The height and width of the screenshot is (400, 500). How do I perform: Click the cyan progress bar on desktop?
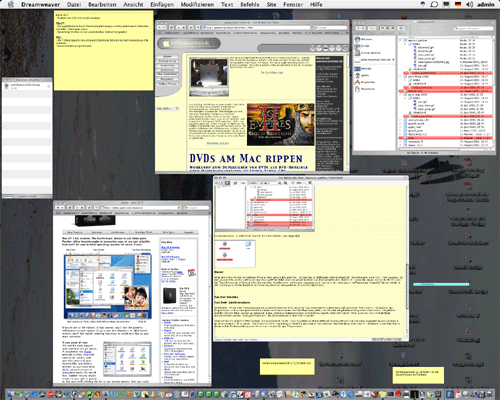click(441, 284)
